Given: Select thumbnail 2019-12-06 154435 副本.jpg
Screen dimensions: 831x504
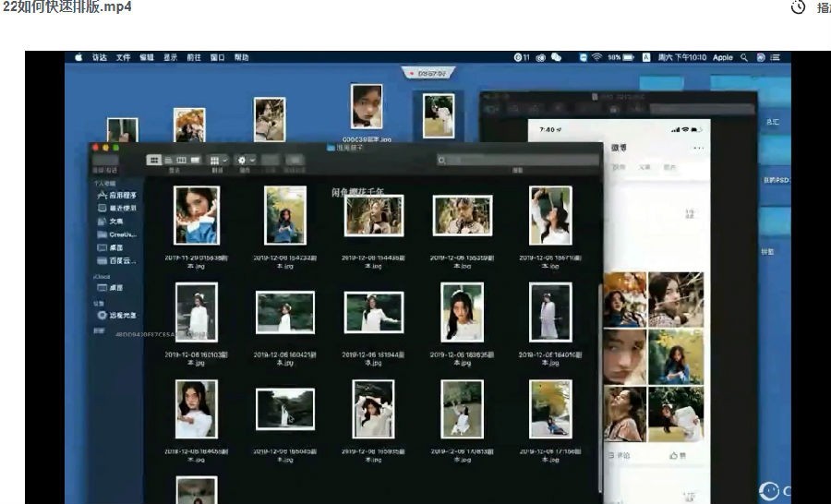Looking at the screenshot, I should (374, 215).
